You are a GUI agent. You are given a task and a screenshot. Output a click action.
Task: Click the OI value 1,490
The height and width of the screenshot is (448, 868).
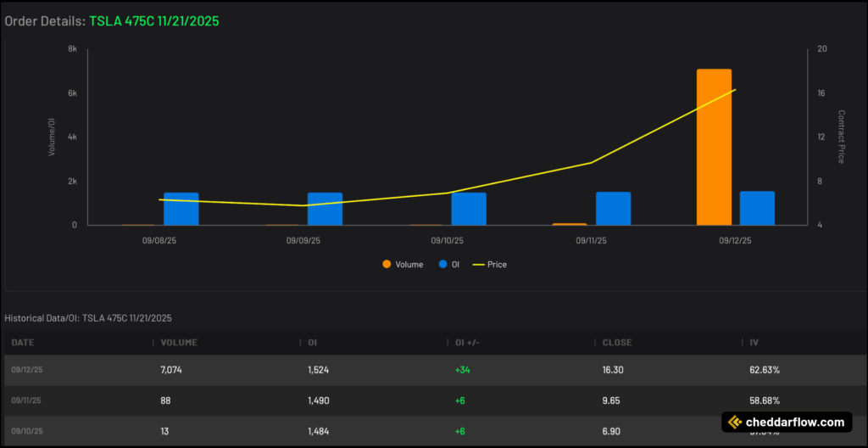[x=319, y=400]
